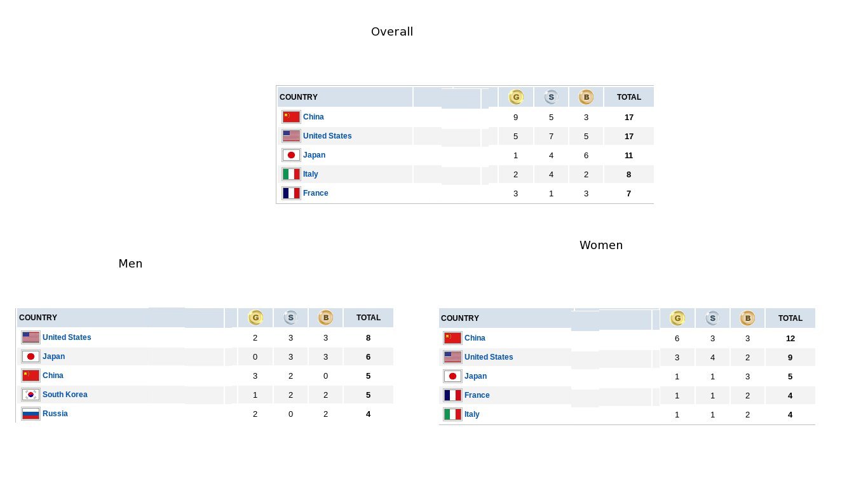Open the Japan link in Men table
The height and width of the screenshot is (488, 868).
pos(54,356)
